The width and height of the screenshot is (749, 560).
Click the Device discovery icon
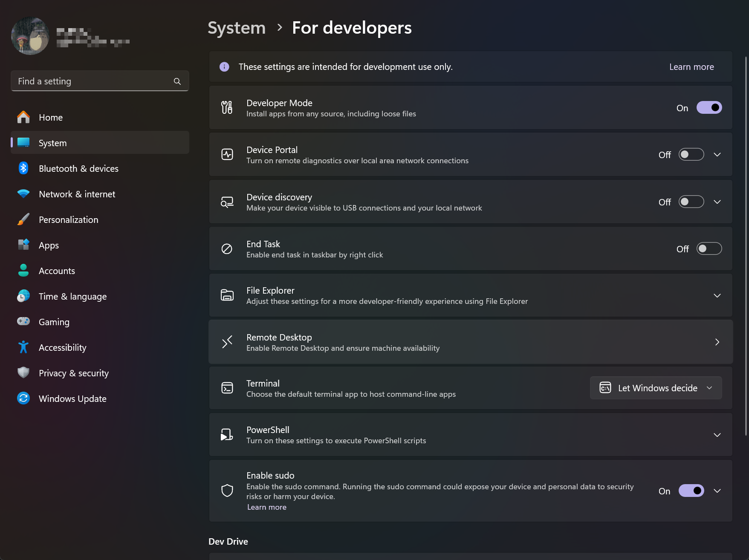227,202
